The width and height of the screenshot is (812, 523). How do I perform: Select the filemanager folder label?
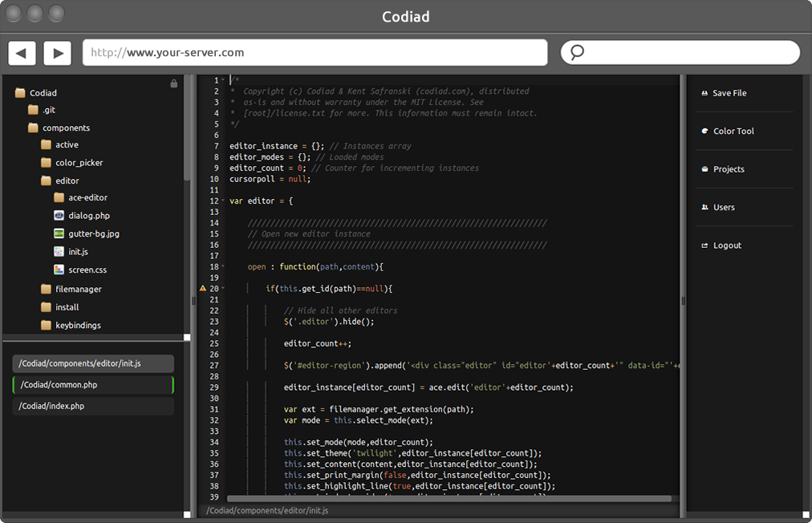coord(79,290)
